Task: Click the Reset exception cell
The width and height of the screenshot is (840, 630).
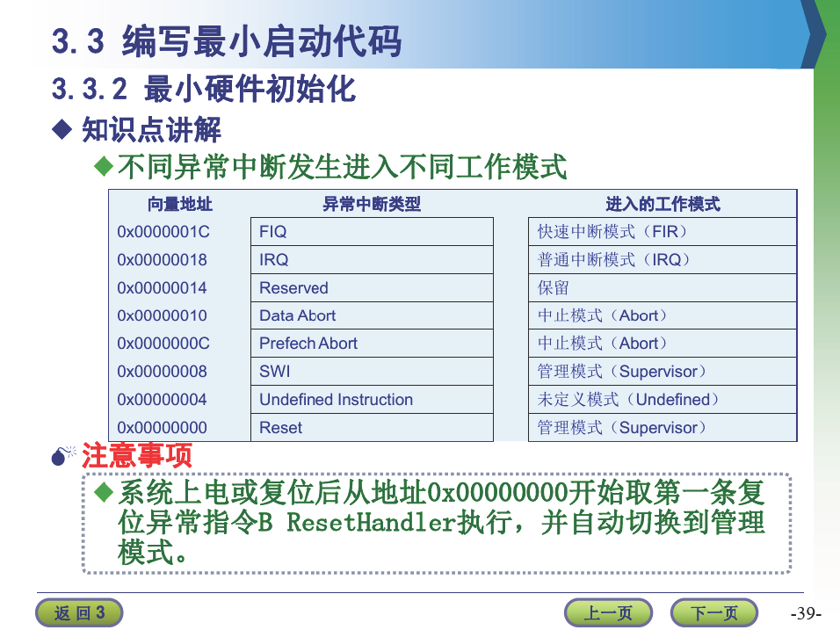Action: 372,428
